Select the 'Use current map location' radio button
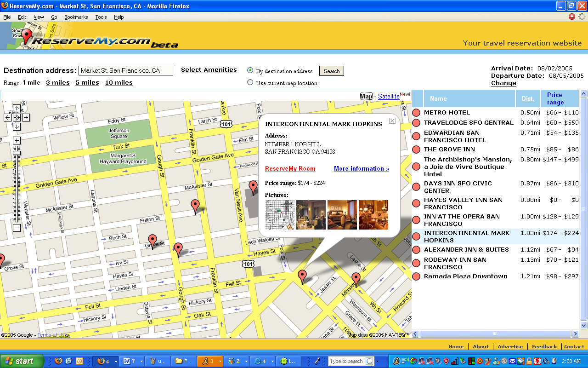Image resolution: width=588 pixels, height=368 pixels. pyautogui.click(x=250, y=82)
